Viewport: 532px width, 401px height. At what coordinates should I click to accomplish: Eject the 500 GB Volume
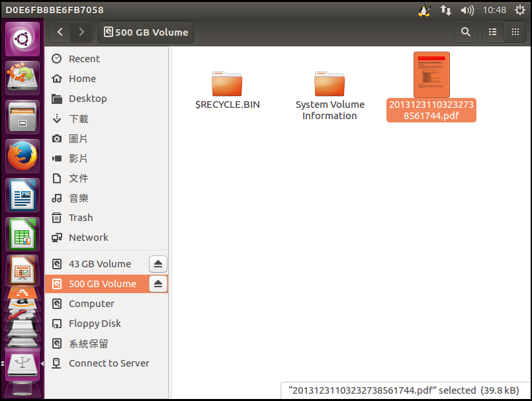[158, 284]
